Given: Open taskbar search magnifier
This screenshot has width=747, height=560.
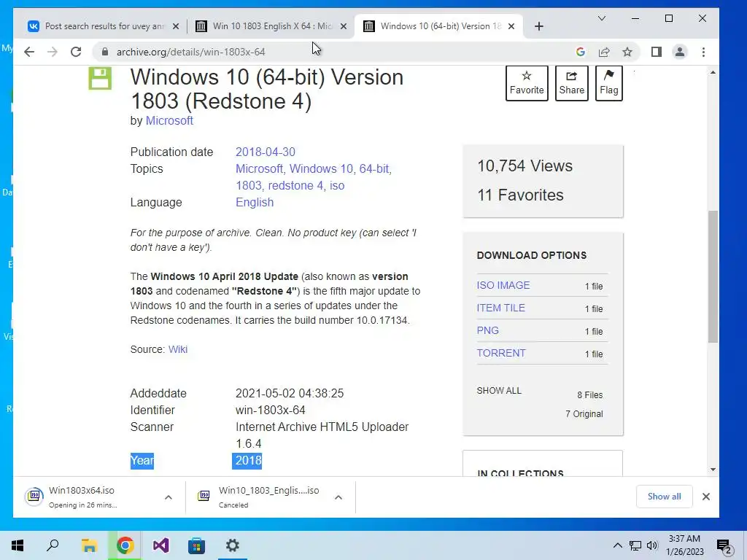Looking at the screenshot, I should 53,545.
